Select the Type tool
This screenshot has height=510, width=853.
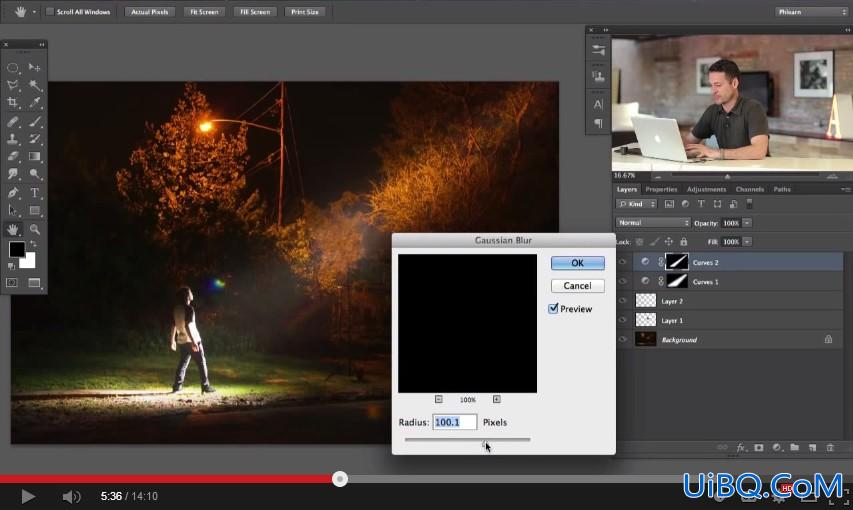34,193
